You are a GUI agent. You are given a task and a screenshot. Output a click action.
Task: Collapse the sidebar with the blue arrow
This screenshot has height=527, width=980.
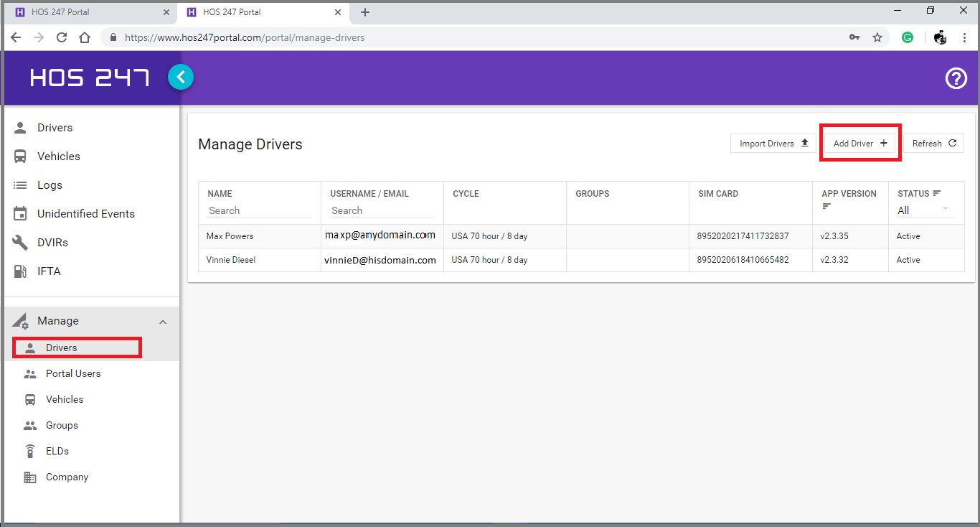tap(181, 77)
